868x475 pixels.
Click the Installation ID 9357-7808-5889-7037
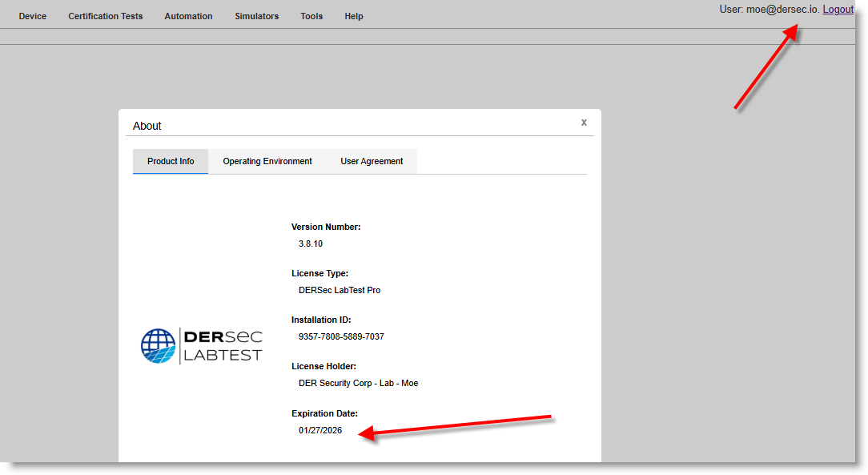(x=341, y=336)
